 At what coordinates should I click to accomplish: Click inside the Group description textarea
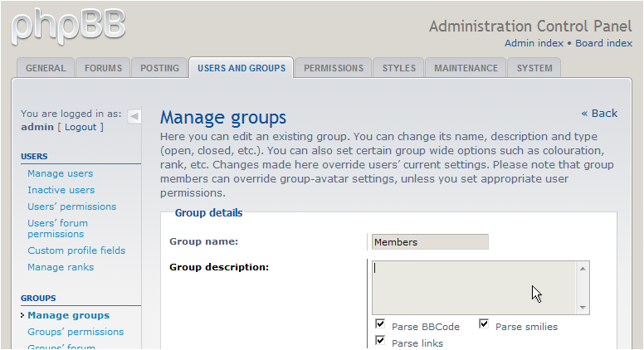tap(473, 287)
